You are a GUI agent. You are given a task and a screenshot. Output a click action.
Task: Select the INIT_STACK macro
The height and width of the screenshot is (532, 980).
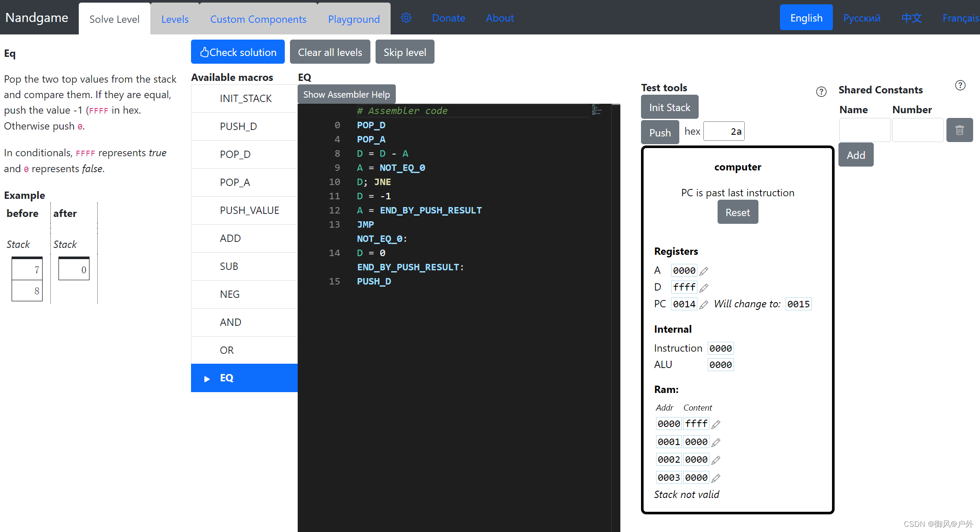(x=244, y=99)
